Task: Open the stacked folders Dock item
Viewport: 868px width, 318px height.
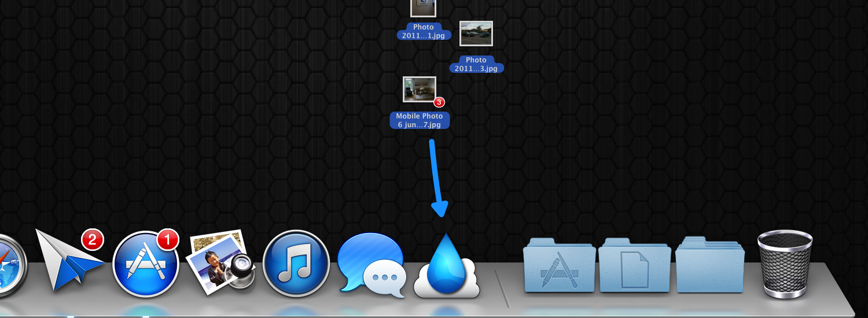Action: click(710, 264)
